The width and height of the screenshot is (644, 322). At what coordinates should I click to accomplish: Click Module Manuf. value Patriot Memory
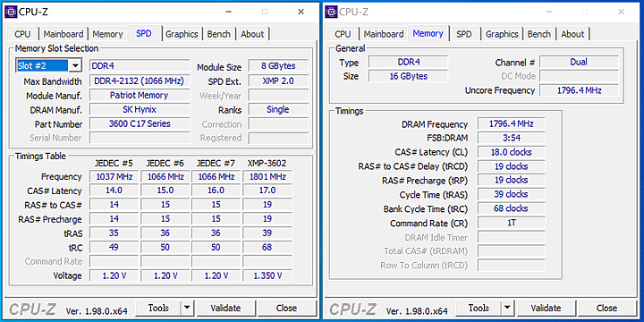pos(140,96)
